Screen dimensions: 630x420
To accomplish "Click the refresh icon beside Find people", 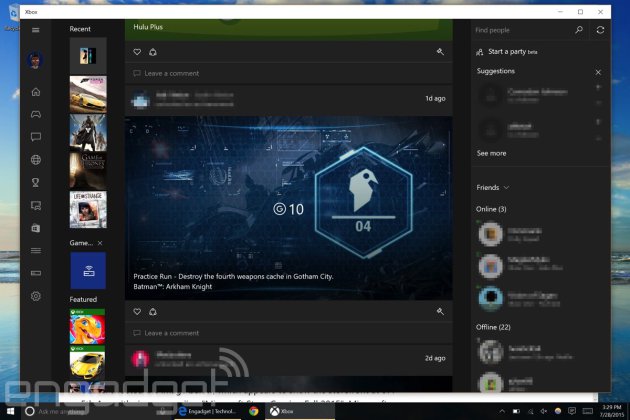I will pos(600,30).
